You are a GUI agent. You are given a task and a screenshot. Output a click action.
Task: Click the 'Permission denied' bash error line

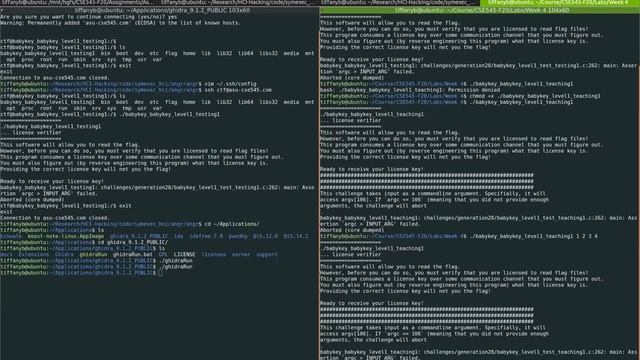click(x=410, y=90)
